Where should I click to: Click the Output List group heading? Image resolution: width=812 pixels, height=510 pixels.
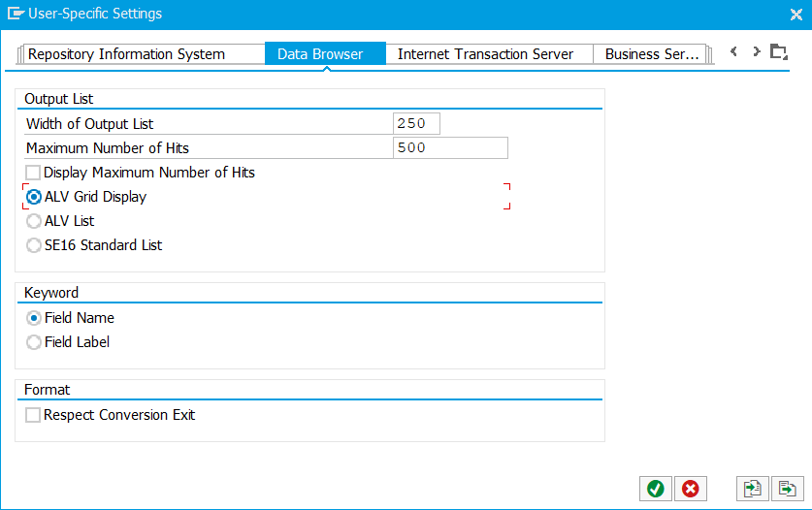coord(58,99)
